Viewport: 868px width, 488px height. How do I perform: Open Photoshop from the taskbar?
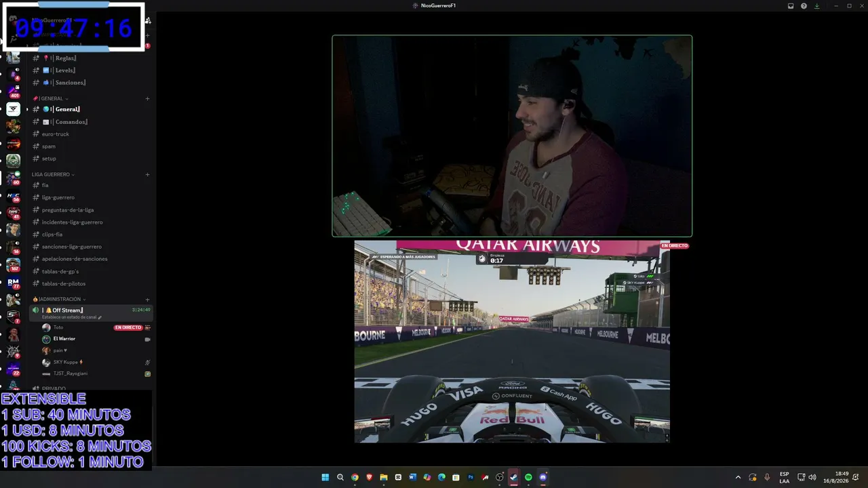pos(471,477)
